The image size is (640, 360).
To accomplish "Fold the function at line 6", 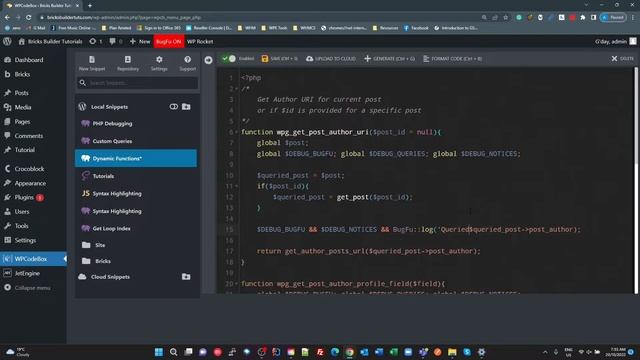I will coord(236,132).
